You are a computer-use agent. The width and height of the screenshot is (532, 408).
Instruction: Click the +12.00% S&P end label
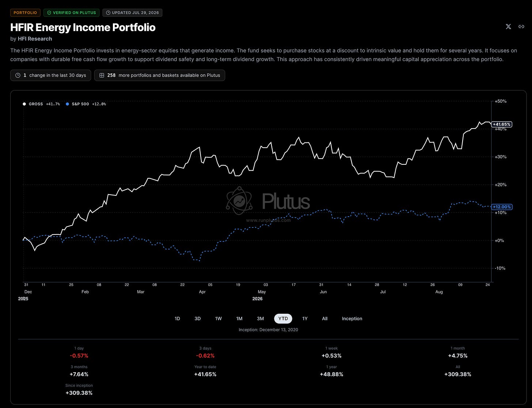pos(502,207)
